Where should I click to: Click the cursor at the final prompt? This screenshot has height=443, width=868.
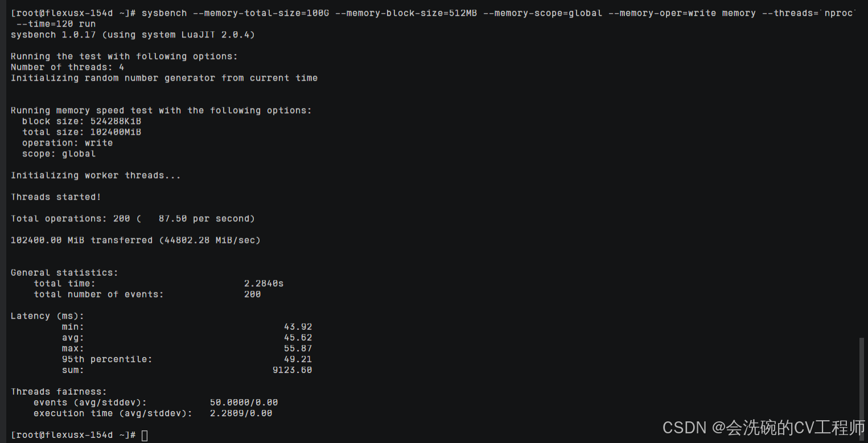pos(145,435)
